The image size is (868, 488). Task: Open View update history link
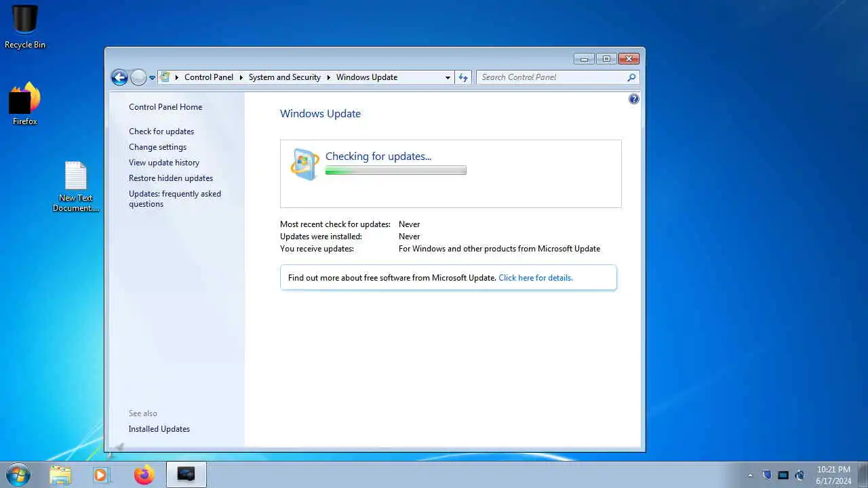coord(164,163)
